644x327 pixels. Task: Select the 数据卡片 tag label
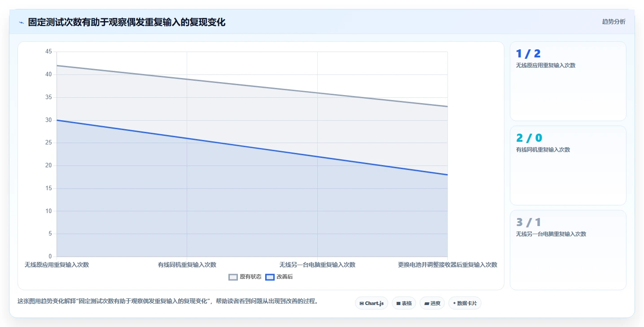coord(467,304)
